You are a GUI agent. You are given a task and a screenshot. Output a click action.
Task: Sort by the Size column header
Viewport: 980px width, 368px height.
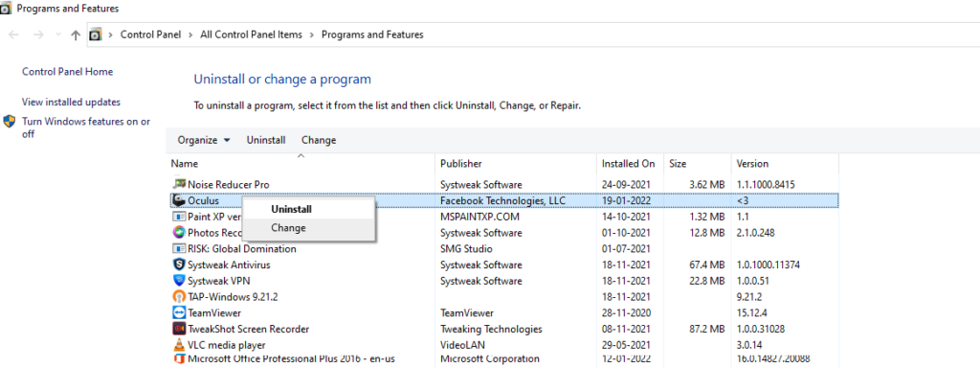click(698, 163)
